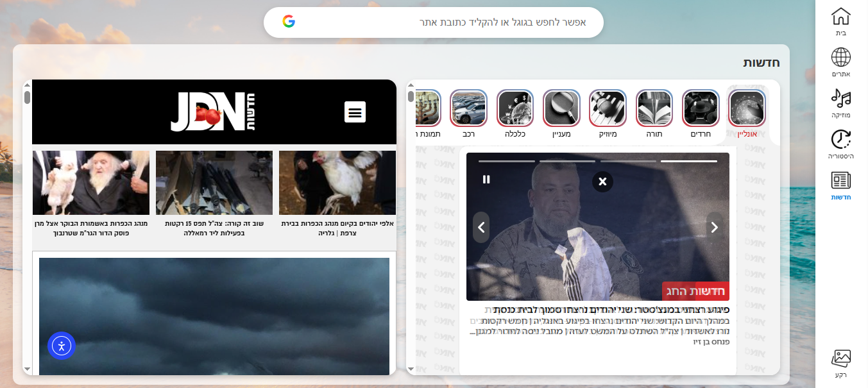Image resolution: width=868 pixels, height=388 pixels.
Task: Click the last story progress bar segment
Action: click(506, 161)
